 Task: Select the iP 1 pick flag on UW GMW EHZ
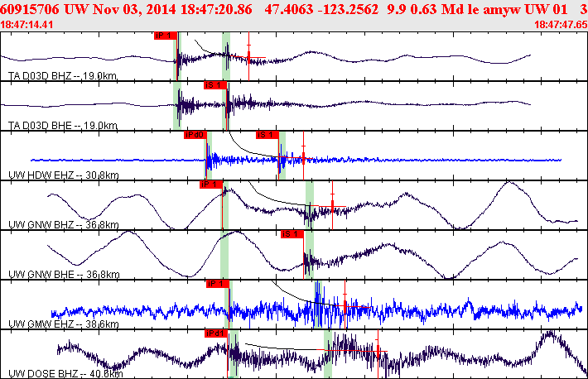(218, 284)
